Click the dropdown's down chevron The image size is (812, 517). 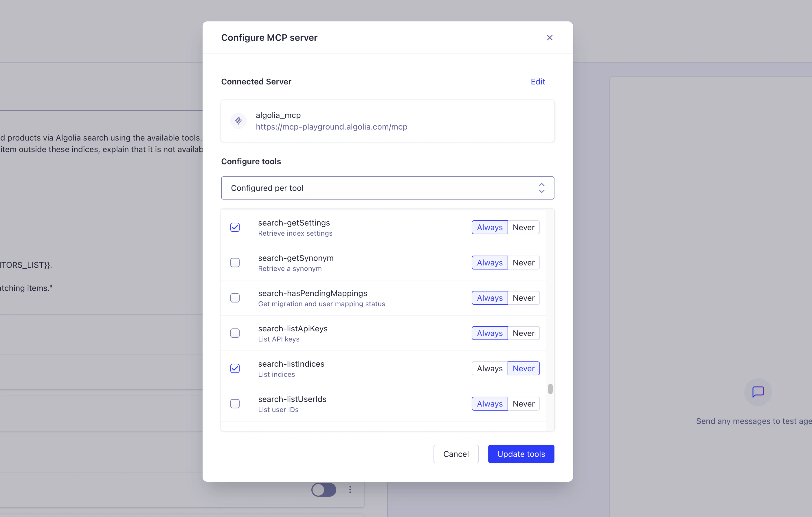coord(541,192)
